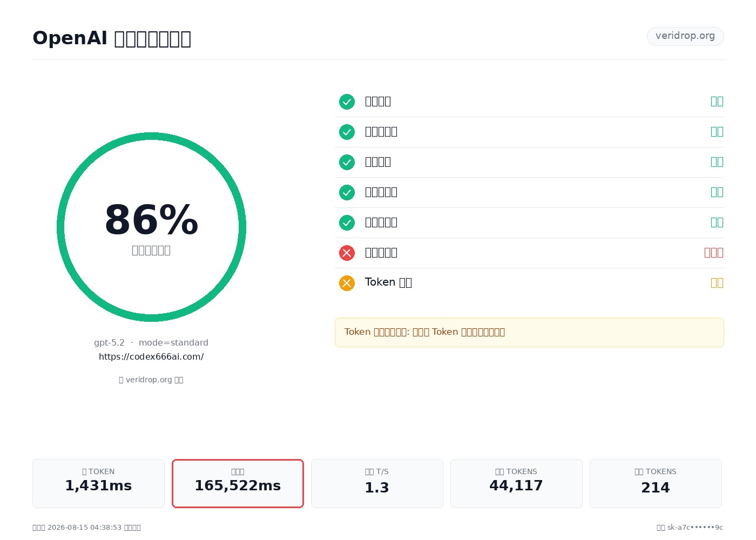Click the gpt-5.2 mode=standard label
Screen dimensions: 756x540
point(151,342)
